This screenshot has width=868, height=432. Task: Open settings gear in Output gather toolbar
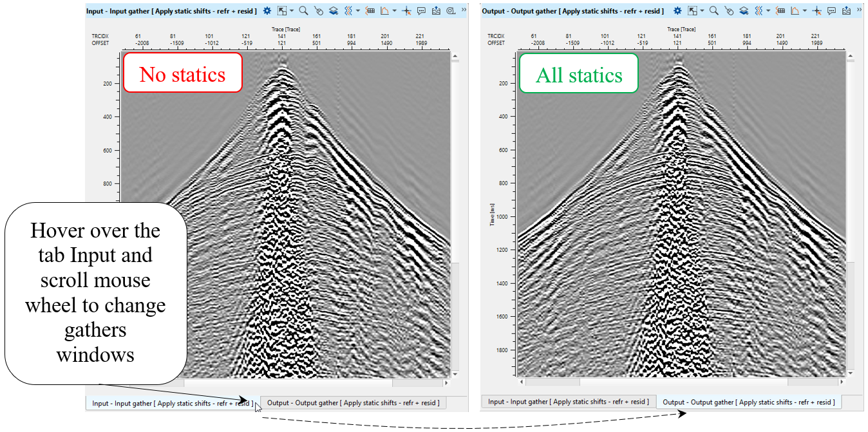click(x=677, y=11)
